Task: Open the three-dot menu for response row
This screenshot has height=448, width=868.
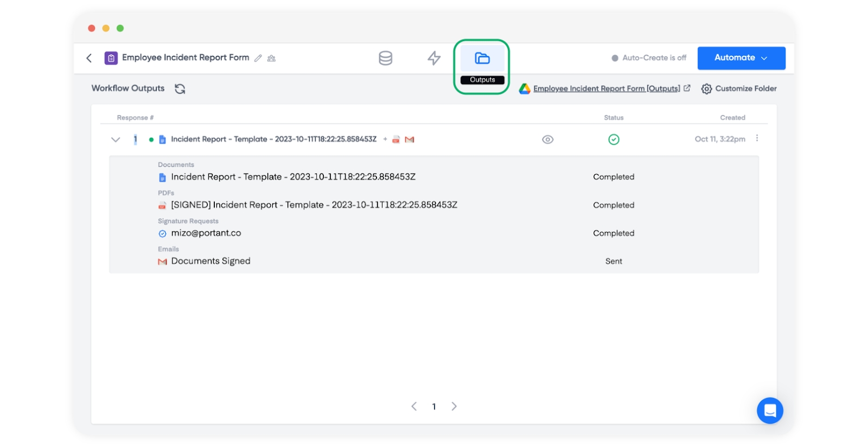Action: click(757, 139)
